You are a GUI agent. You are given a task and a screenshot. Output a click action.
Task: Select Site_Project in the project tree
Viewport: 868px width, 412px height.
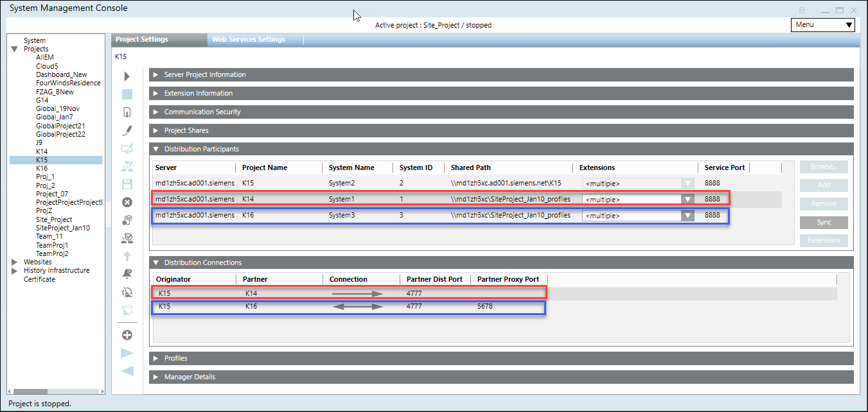pyautogui.click(x=54, y=219)
